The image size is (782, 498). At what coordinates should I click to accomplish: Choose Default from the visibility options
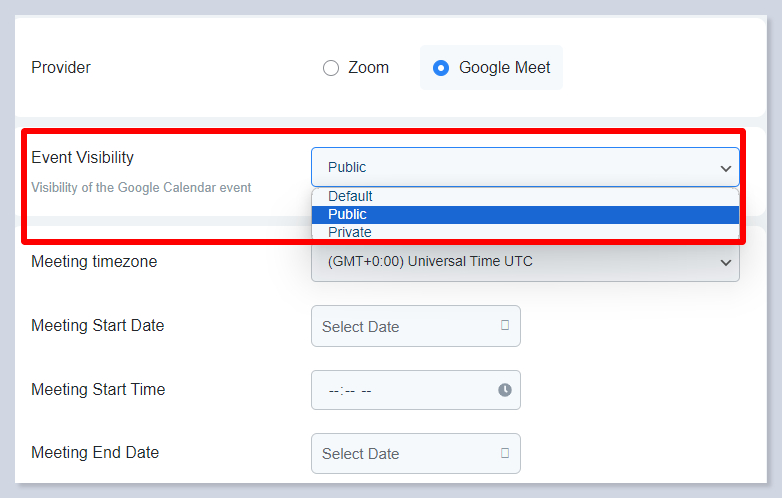(x=350, y=196)
